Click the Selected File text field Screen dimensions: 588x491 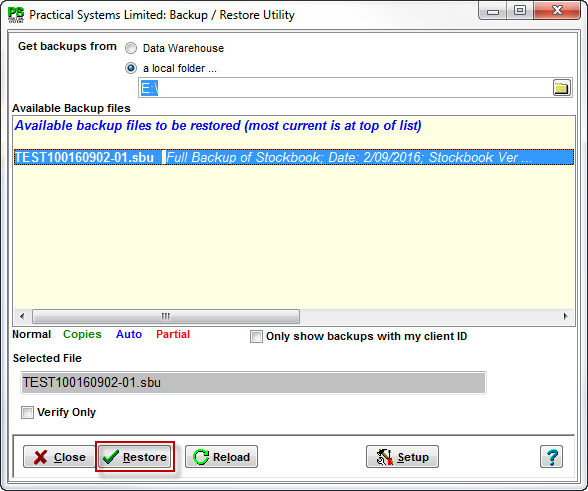[x=253, y=383]
